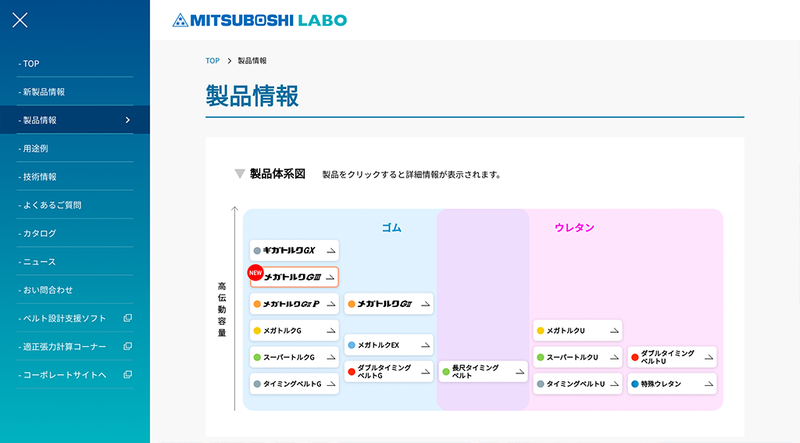The height and width of the screenshot is (443, 800).
Task: Click the ゴム category heading
Action: 391,228
